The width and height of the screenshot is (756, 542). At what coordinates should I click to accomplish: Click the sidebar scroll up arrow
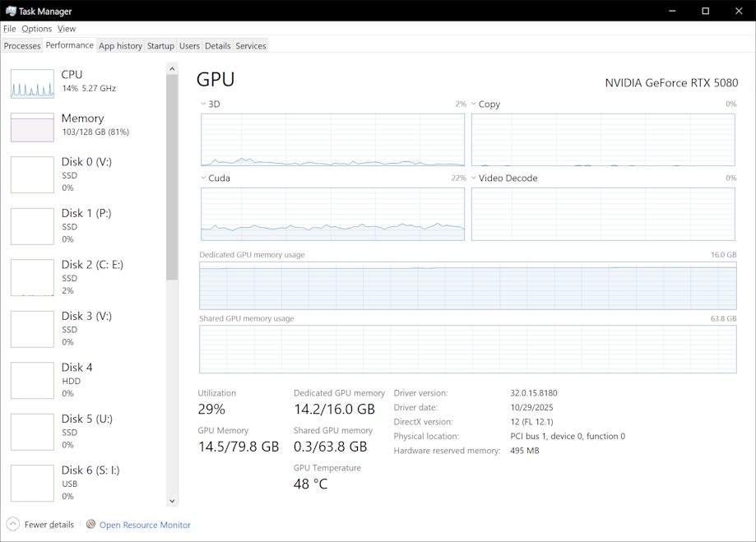172,69
